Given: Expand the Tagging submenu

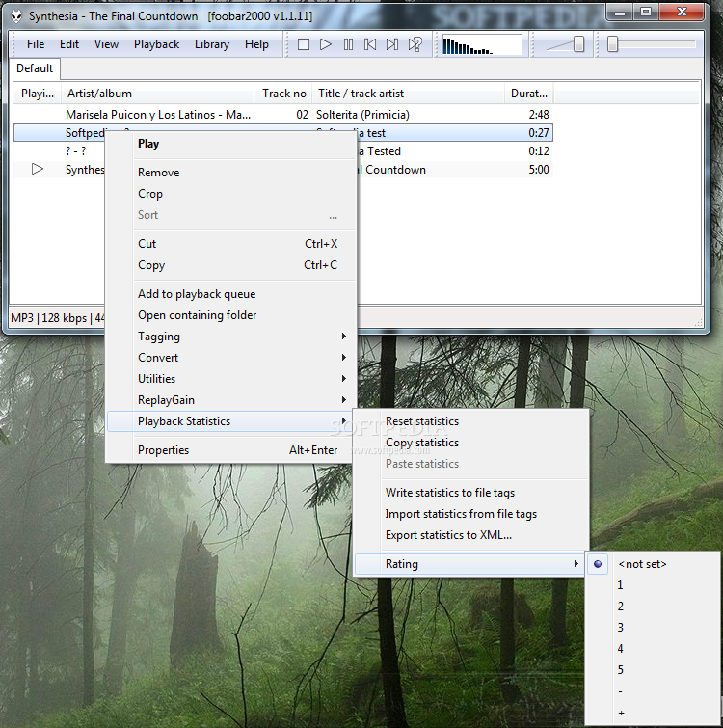Looking at the screenshot, I should click(230, 337).
